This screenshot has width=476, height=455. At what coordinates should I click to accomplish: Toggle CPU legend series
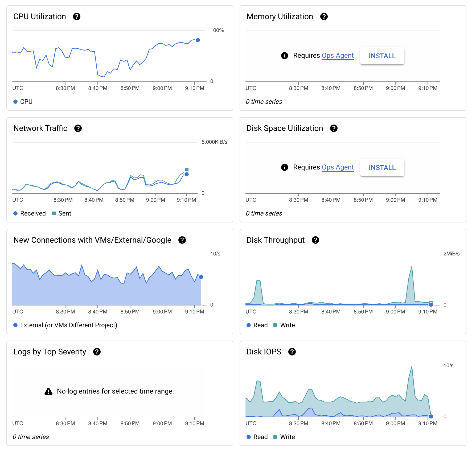23,102
